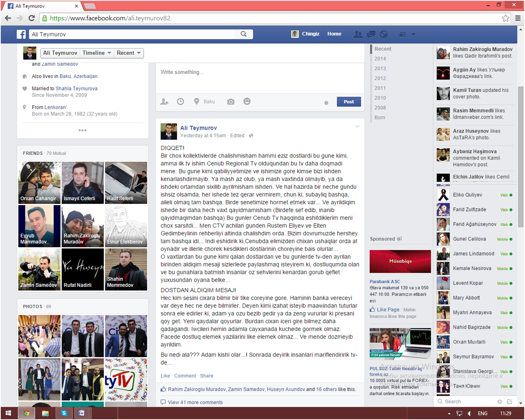The width and height of the screenshot is (525, 420).
Task: Open the Recent dropdown
Action: pos(129,53)
